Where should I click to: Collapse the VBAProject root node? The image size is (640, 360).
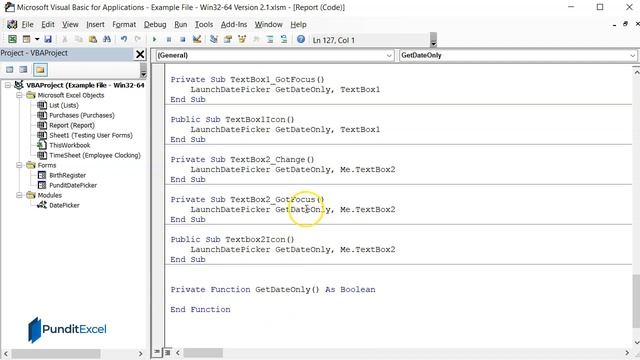coord(8,85)
